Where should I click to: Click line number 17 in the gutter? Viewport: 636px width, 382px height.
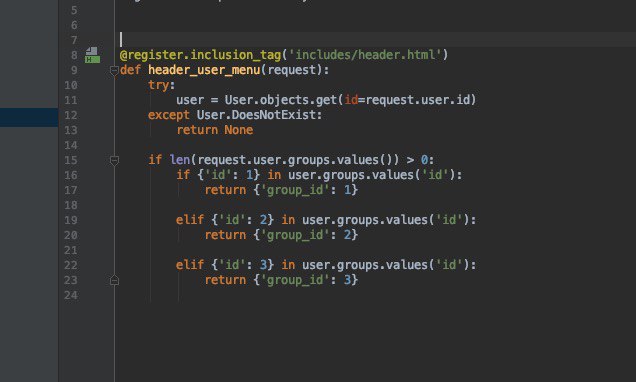(71, 191)
